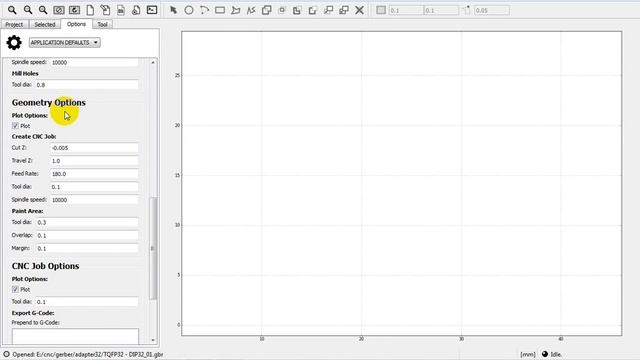Image resolution: width=640 pixels, height=360 pixels.
Task: Choose the arrow selection tool
Action: point(173,10)
